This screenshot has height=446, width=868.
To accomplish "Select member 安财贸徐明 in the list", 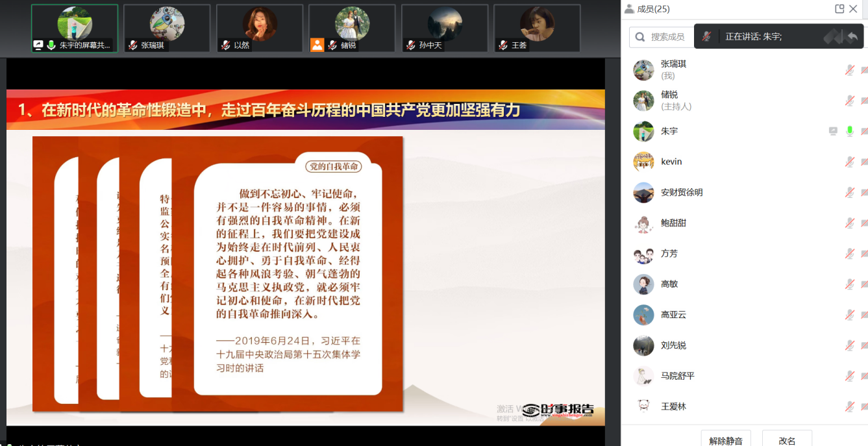I will (682, 192).
